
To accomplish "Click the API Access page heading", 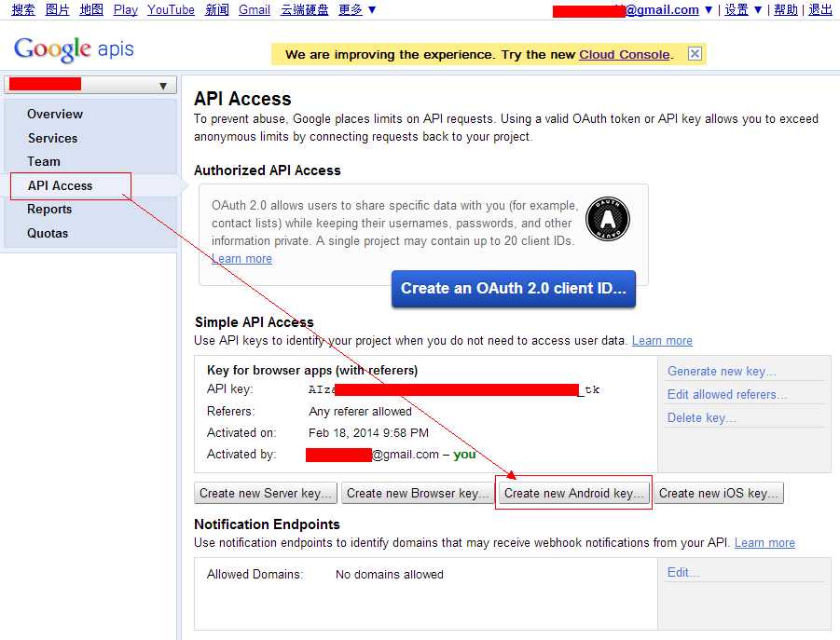I will (x=242, y=99).
